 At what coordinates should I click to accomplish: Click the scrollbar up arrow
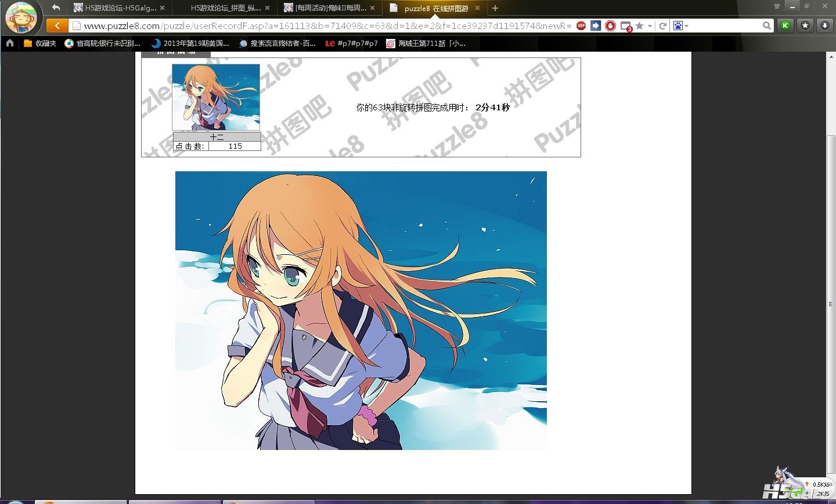831,56
